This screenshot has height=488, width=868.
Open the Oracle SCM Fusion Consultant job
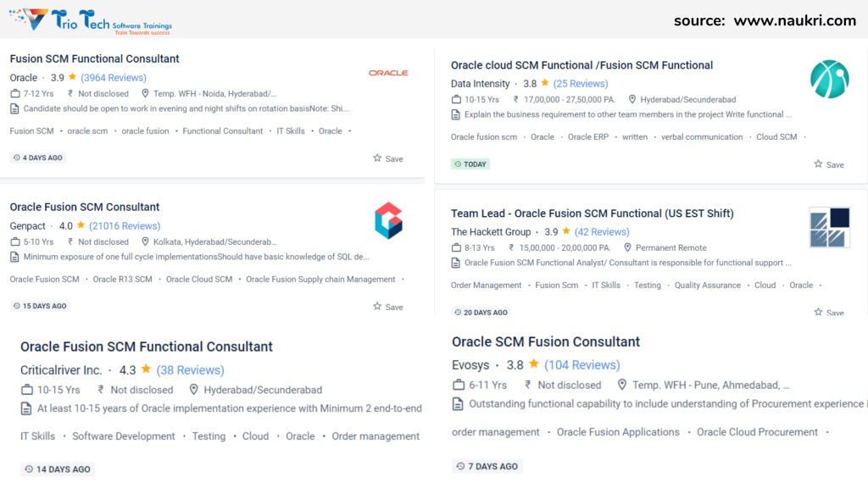click(546, 342)
